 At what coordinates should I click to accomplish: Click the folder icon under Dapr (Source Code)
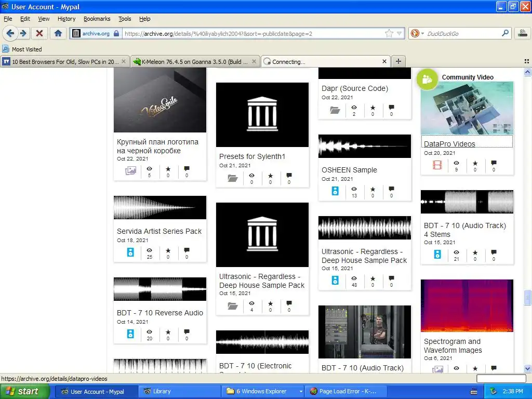(x=335, y=110)
